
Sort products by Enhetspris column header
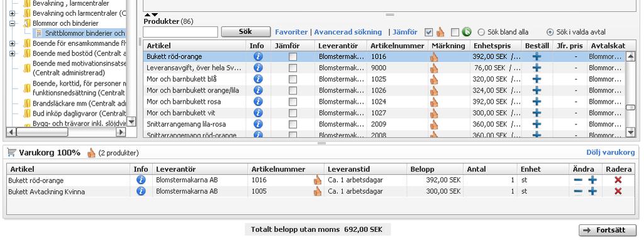(x=496, y=45)
